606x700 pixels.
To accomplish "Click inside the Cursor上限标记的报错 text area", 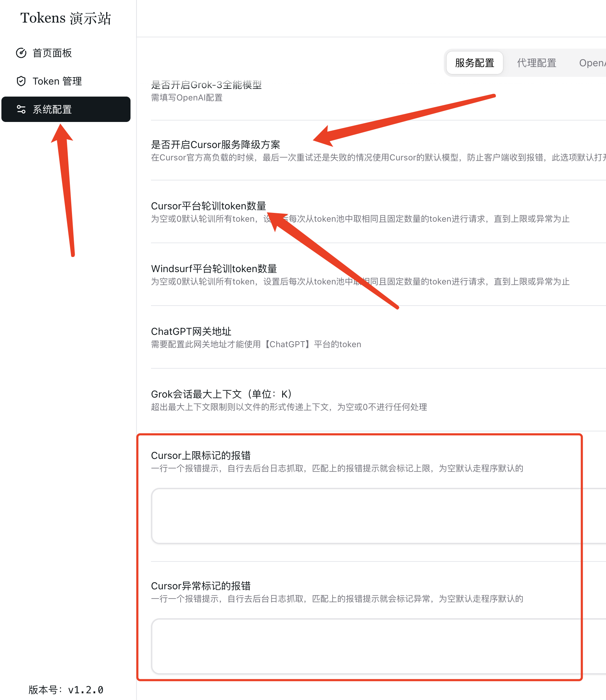I will point(378,516).
